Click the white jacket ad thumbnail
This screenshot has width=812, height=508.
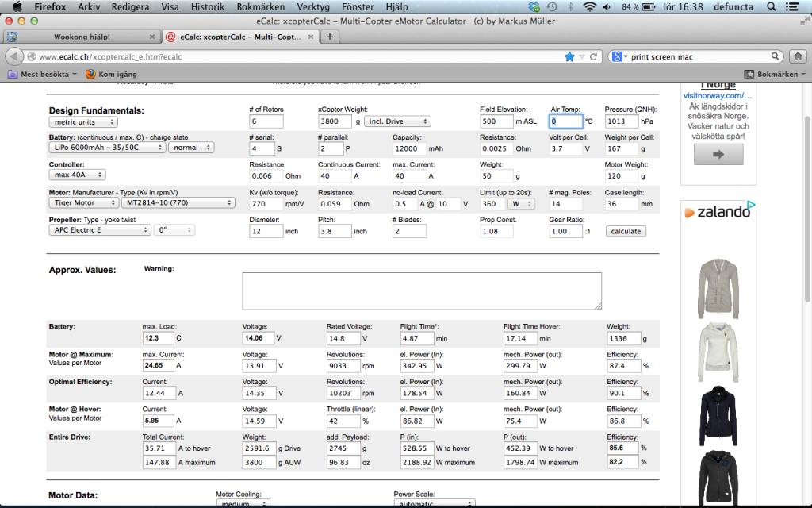(x=718, y=352)
